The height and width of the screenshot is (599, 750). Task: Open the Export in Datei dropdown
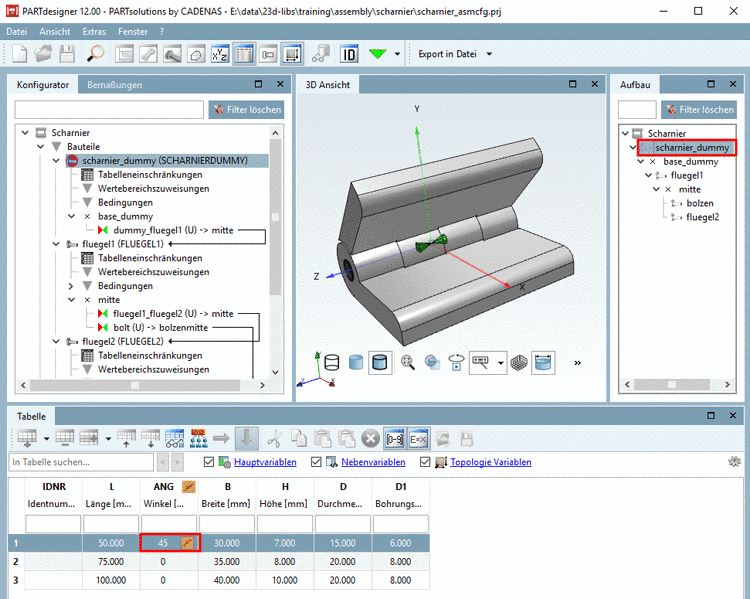(x=489, y=54)
